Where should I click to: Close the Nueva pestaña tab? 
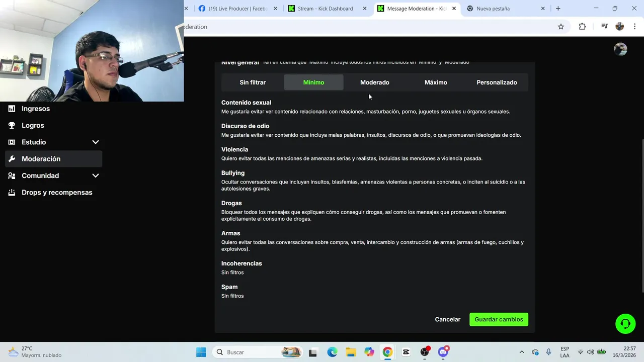click(543, 9)
